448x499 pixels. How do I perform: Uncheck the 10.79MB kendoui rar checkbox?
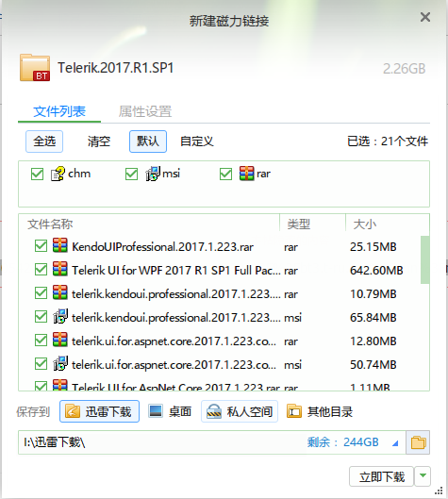(41, 293)
